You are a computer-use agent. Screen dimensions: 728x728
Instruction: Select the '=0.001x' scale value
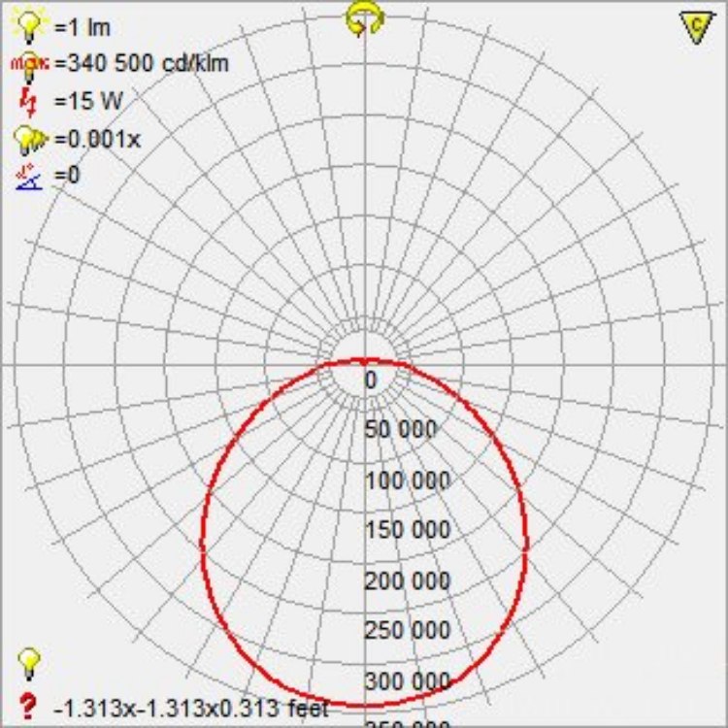click(97, 139)
